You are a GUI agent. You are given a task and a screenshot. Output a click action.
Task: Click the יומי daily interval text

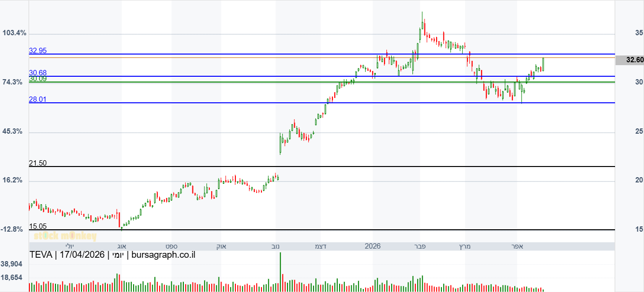pyautogui.click(x=118, y=255)
